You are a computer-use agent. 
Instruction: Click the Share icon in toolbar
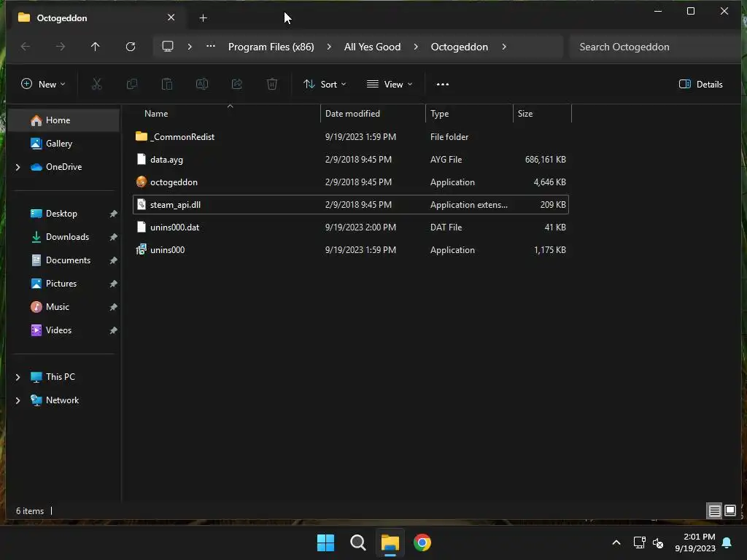point(237,85)
